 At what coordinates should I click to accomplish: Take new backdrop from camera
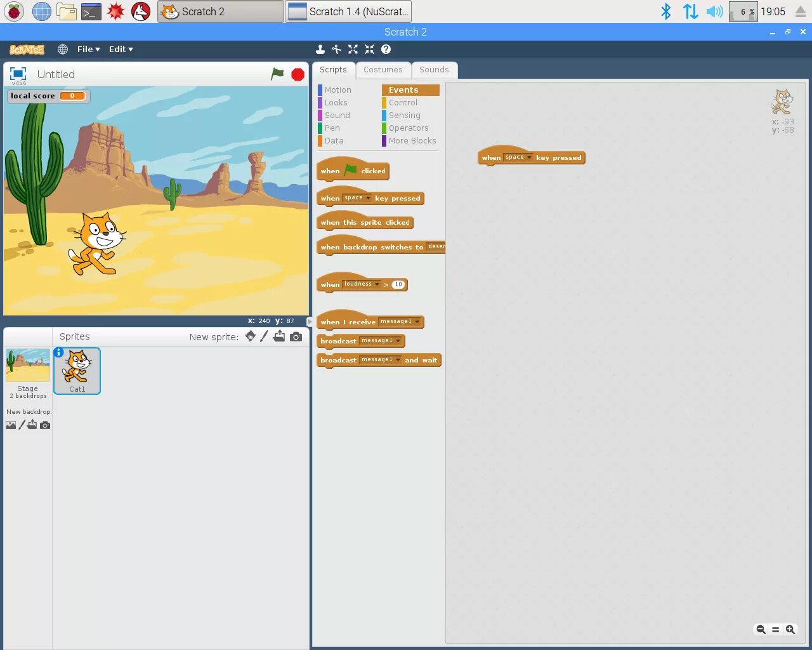[45, 425]
